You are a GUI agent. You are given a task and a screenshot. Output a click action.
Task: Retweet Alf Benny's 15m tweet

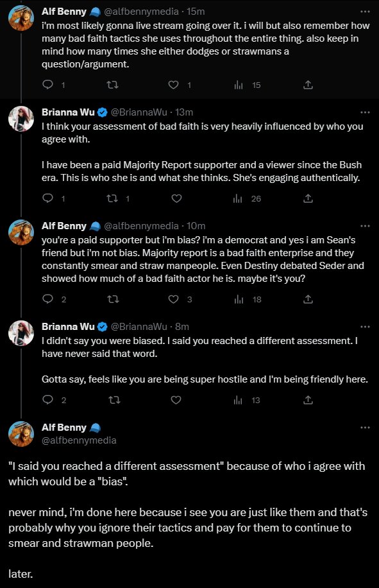(112, 85)
